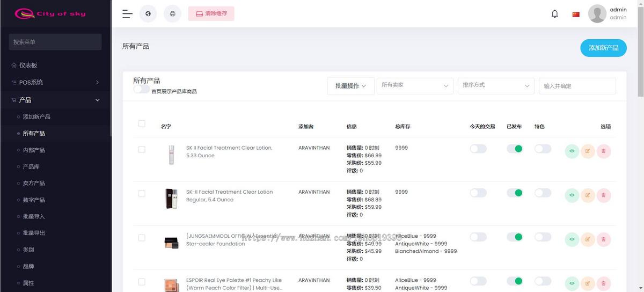Open the 所有卖家 seller dropdown
644x292 pixels.
pyautogui.click(x=415, y=86)
